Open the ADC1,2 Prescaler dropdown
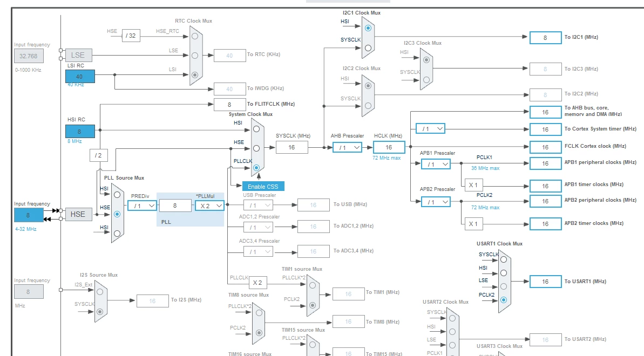Viewport: 644px width, 356px height. pos(258,227)
